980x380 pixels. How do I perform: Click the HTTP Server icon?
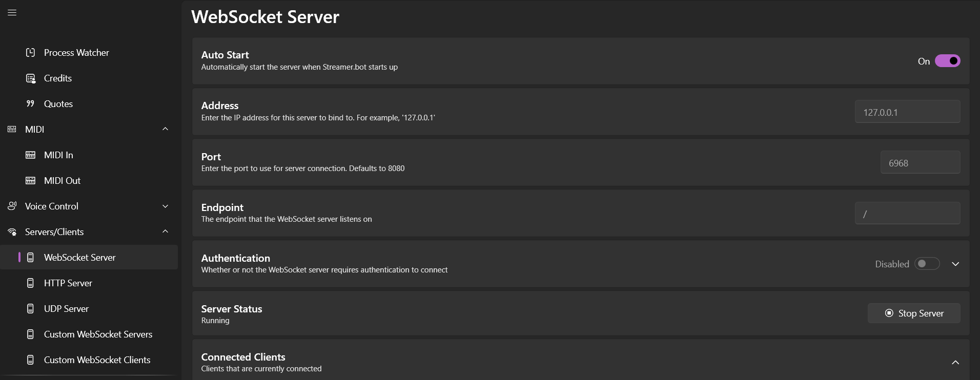point(31,283)
